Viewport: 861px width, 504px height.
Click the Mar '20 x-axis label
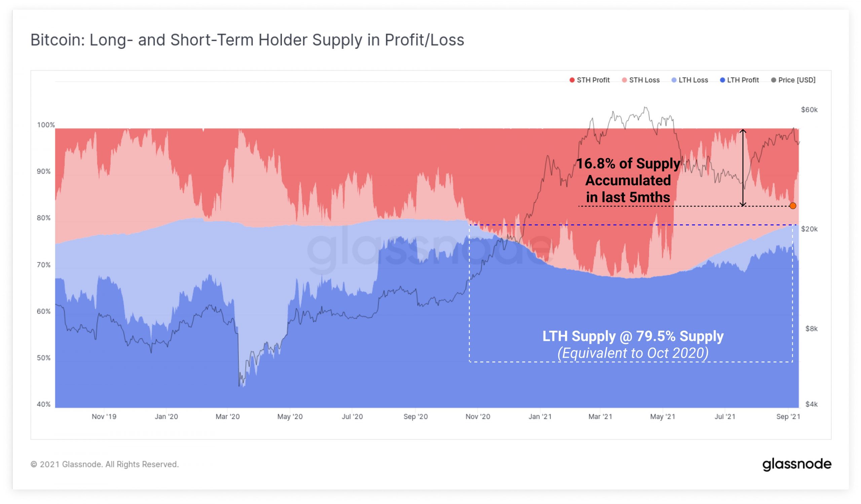(x=228, y=417)
